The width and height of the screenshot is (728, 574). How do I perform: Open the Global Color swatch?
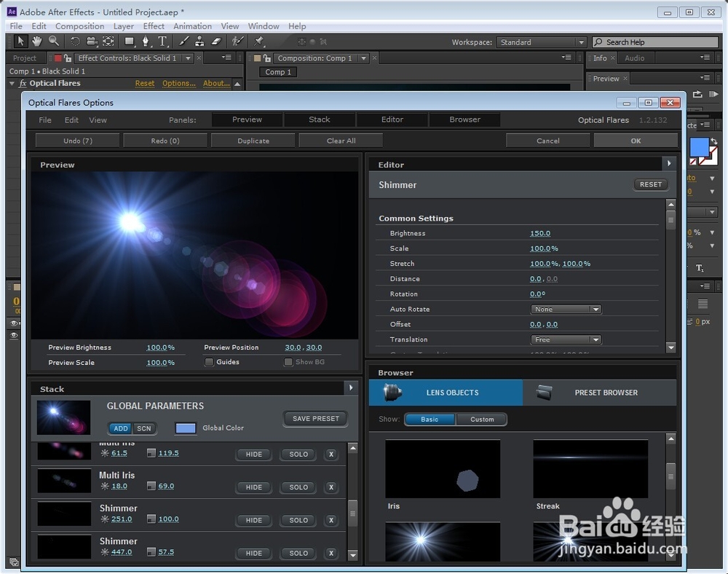(x=185, y=428)
